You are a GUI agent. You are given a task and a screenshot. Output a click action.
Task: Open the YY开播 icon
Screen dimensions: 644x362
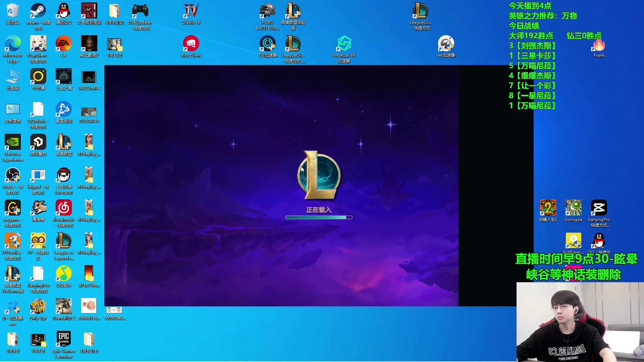38,79
